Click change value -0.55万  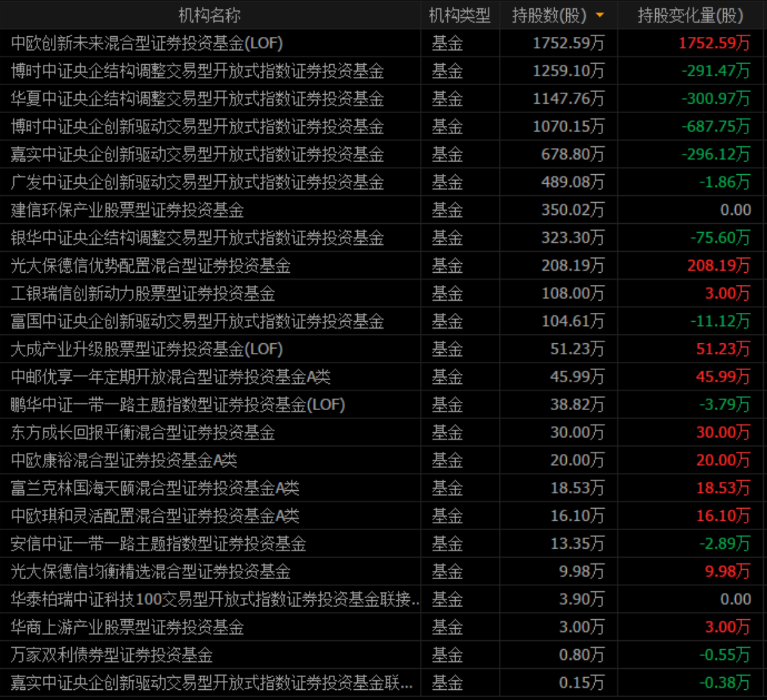[725, 655]
